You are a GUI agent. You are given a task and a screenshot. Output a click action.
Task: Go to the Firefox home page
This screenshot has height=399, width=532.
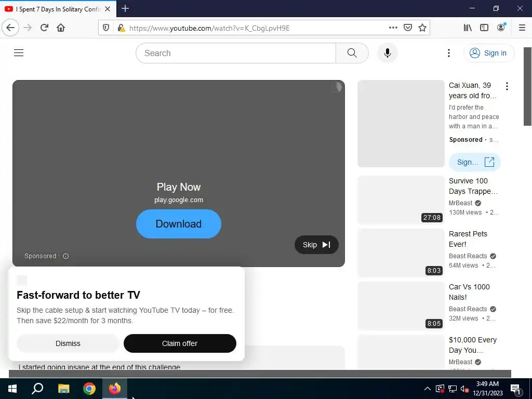[x=61, y=28]
